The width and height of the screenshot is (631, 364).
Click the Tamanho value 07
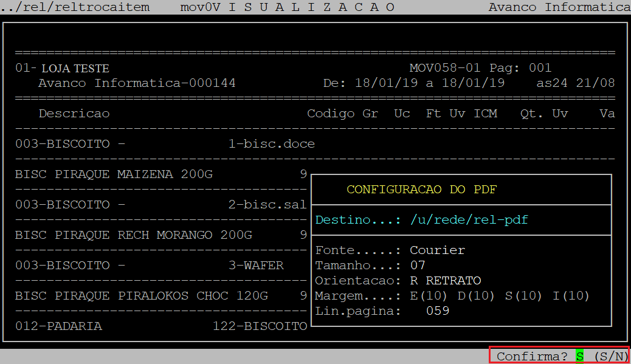click(418, 266)
